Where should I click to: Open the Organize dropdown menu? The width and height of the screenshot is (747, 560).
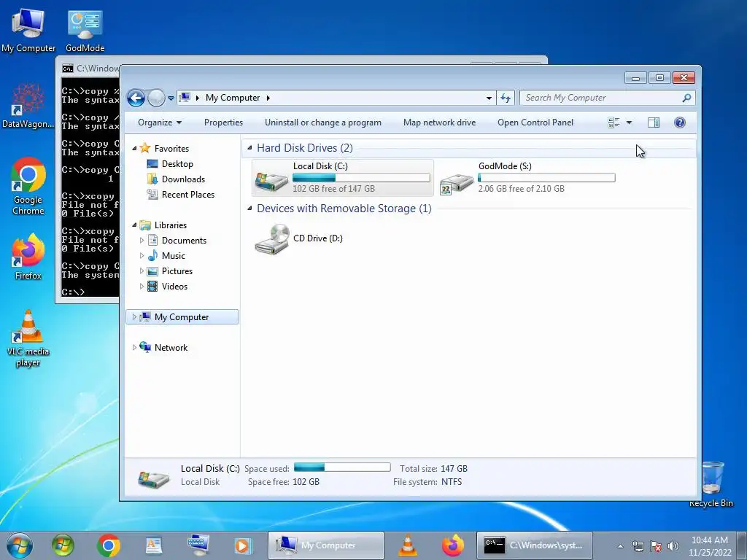pyautogui.click(x=160, y=122)
